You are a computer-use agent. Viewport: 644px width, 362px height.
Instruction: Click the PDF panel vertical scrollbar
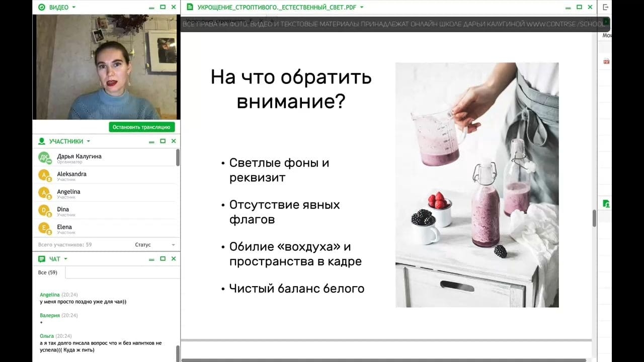coord(594,218)
